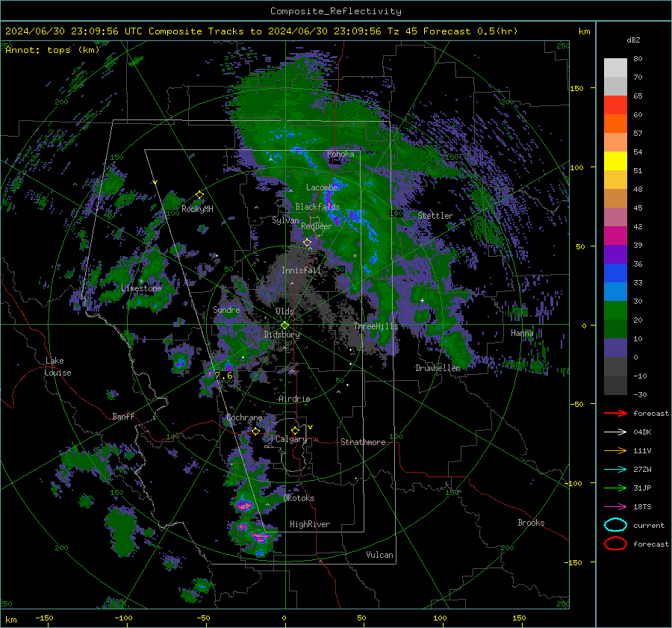Select the slate 0-10 dBZ swatch
The width and height of the screenshot is (672, 628).
[x=615, y=348]
